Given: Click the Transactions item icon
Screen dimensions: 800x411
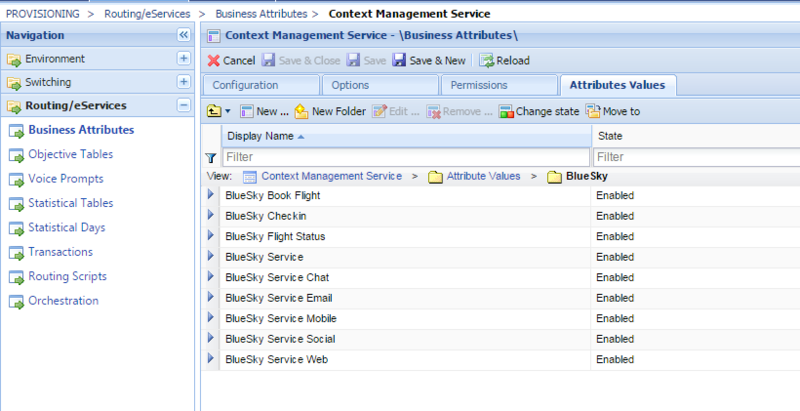Looking at the screenshot, I should click(x=16, y=253).
